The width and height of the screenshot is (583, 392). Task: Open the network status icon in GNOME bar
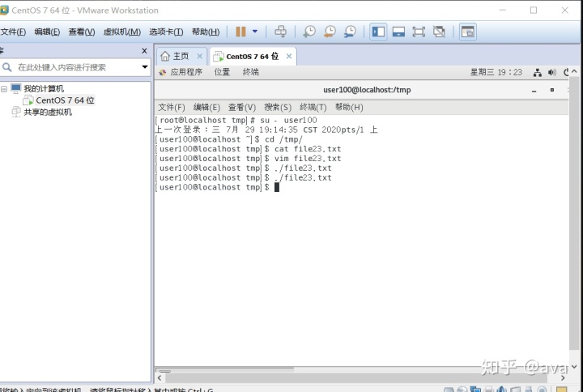pyautogui.click(x=538, y=73)
